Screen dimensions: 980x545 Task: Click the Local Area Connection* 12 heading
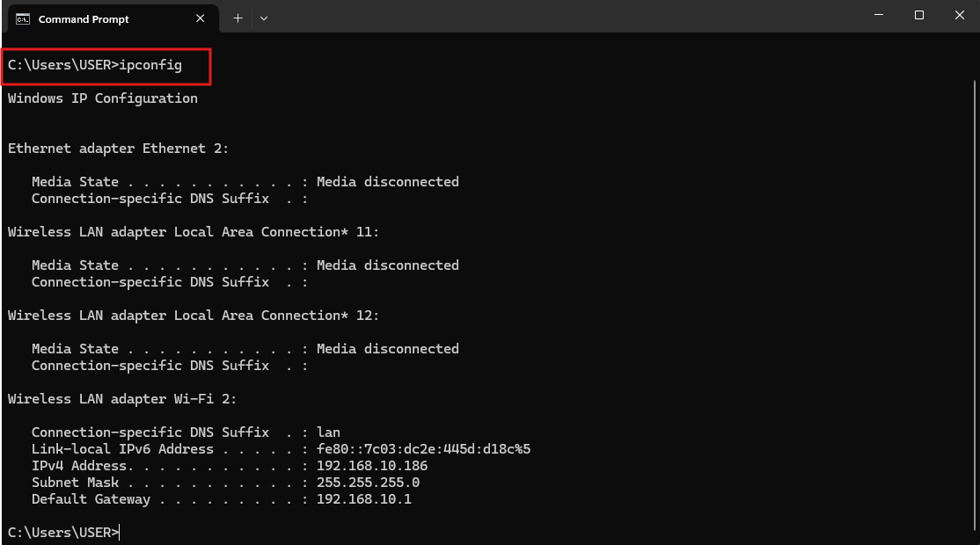[x=193, y=316]
